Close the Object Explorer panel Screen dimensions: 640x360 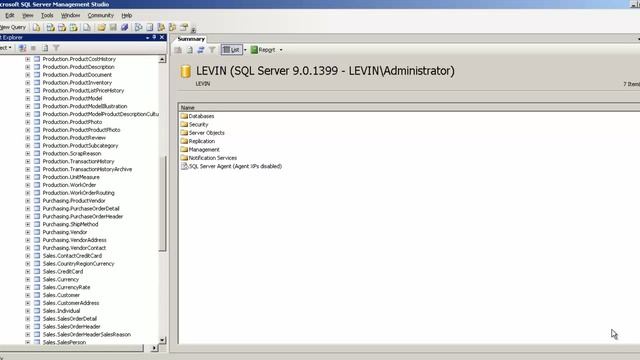point(162,37)
